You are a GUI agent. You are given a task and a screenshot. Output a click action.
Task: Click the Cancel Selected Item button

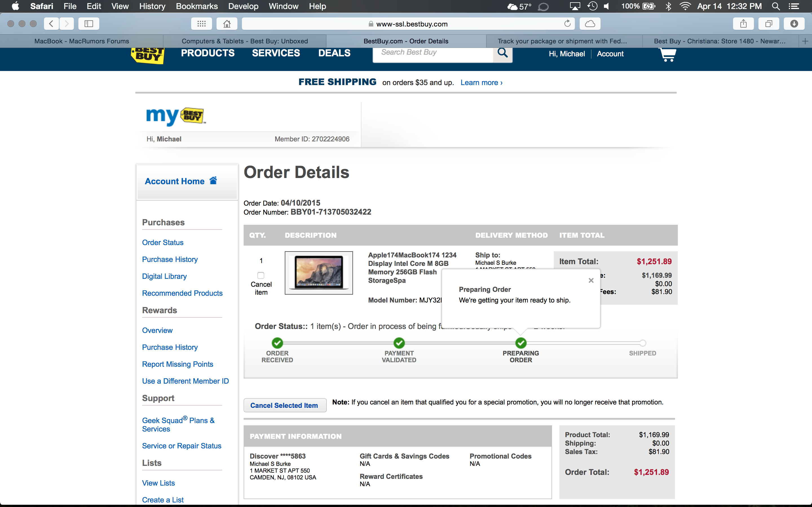284,405
